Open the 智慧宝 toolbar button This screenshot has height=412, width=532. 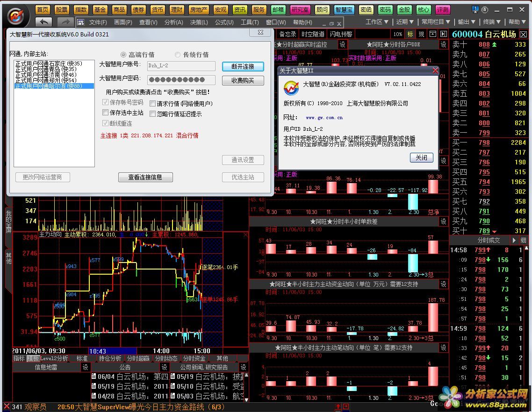tap(344, 10)
